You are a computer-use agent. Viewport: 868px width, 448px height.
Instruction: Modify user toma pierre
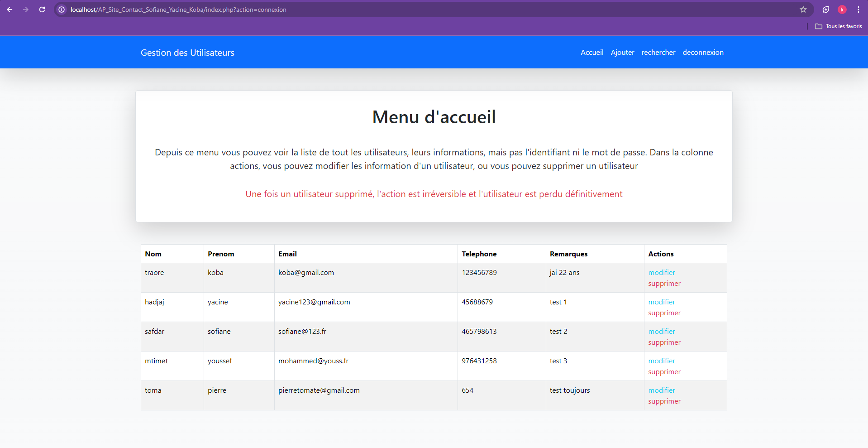661,390
